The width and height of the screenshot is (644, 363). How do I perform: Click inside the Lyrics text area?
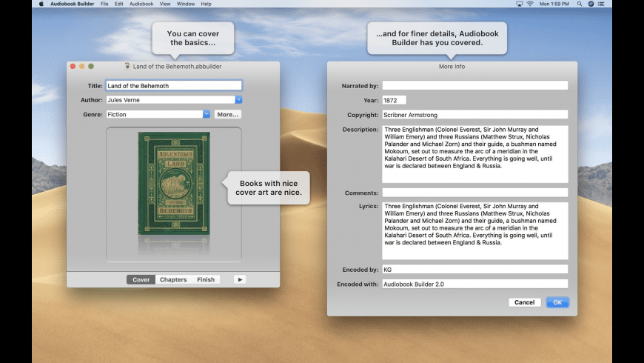pyautogui.click(x=474, y=230)
